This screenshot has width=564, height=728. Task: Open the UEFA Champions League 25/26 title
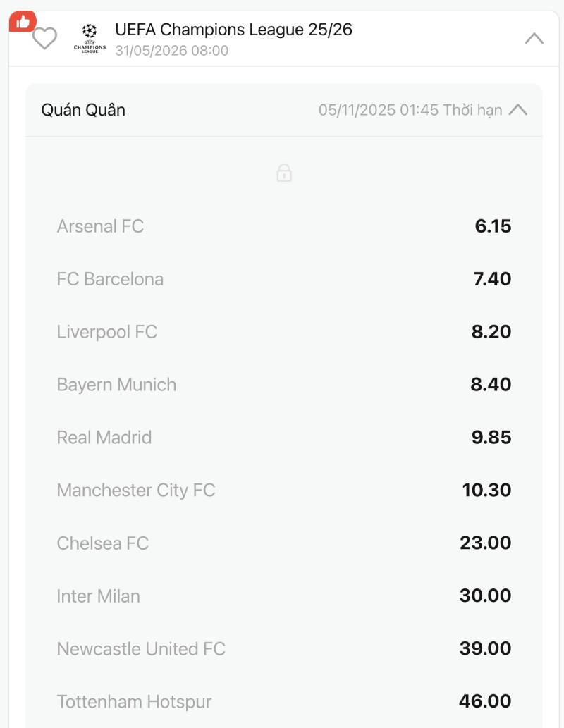(x=233, y=30)
